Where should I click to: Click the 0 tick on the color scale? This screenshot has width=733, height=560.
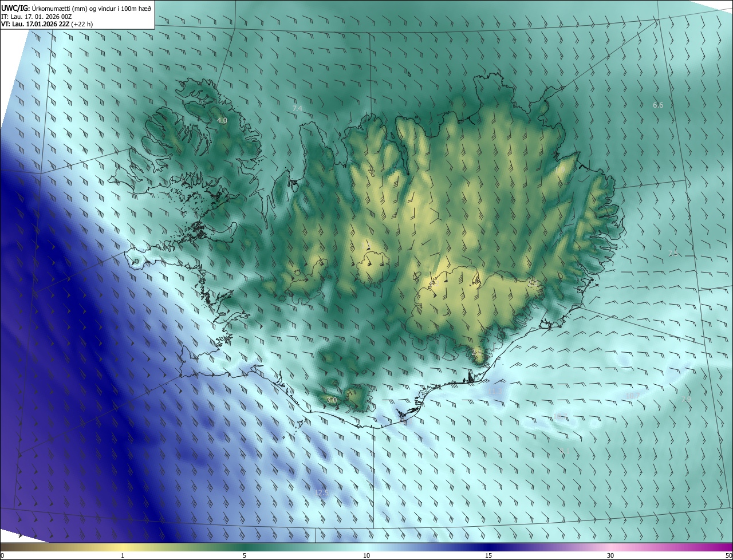[x=2, y=555]
